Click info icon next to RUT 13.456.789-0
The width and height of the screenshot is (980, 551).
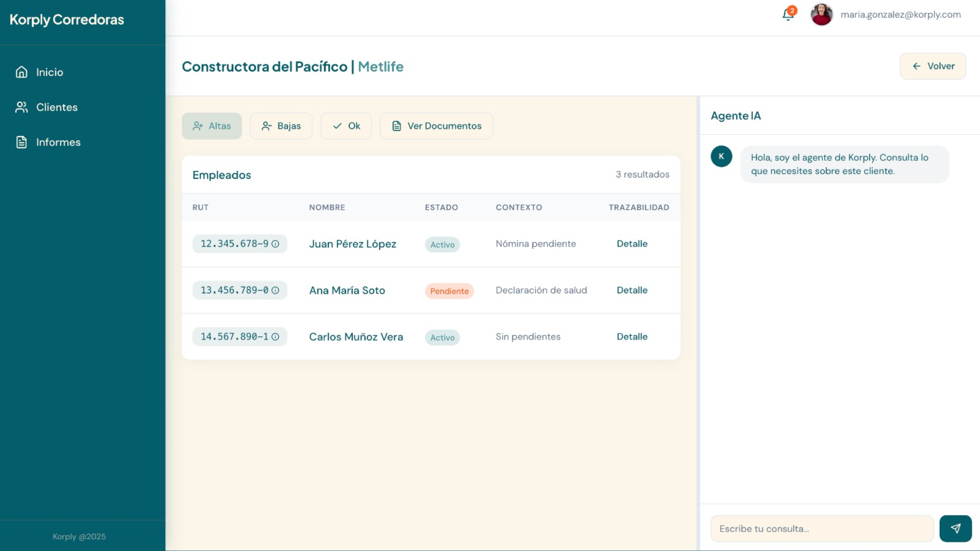click(x=275, y=290)
